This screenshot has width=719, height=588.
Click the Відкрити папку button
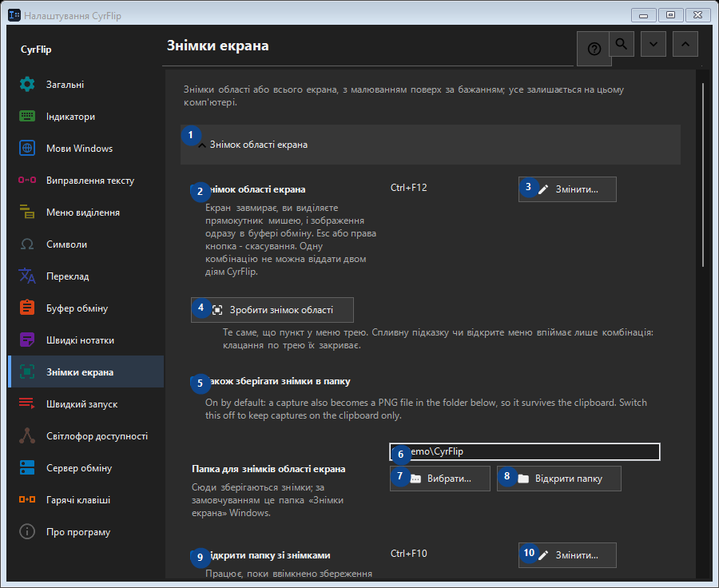559,479
